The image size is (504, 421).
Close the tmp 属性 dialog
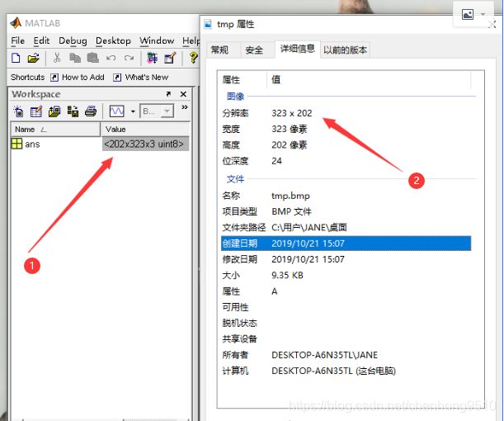[x=492, y=25]
